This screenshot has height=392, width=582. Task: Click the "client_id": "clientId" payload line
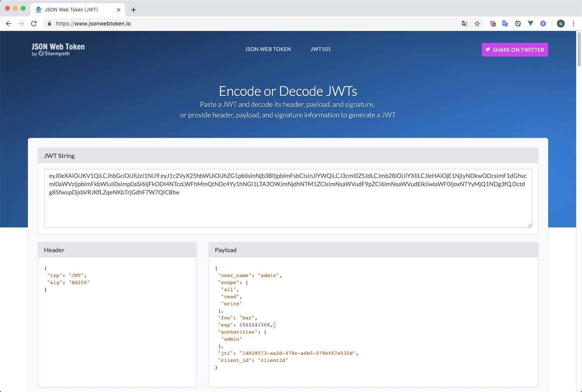coord(253,360)
